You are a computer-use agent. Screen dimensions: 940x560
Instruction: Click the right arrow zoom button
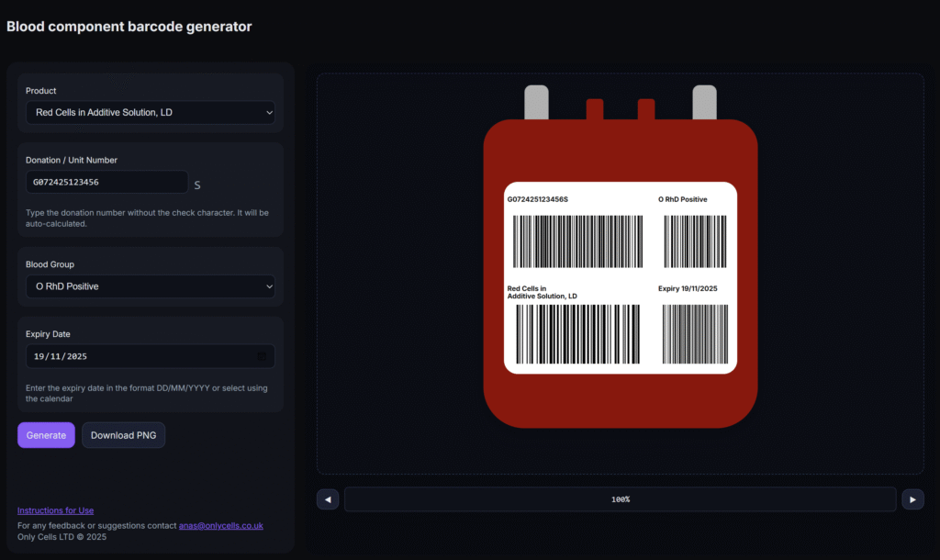pos(912,499)
